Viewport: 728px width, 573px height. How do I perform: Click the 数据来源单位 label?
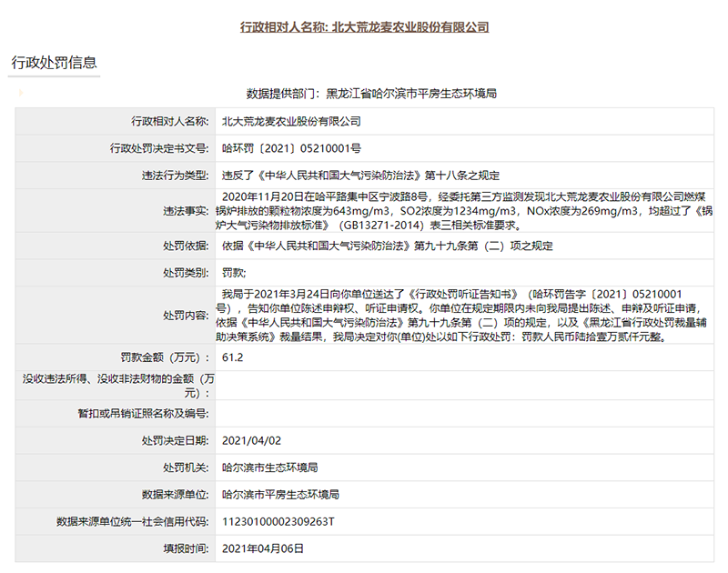coord(176,495)
